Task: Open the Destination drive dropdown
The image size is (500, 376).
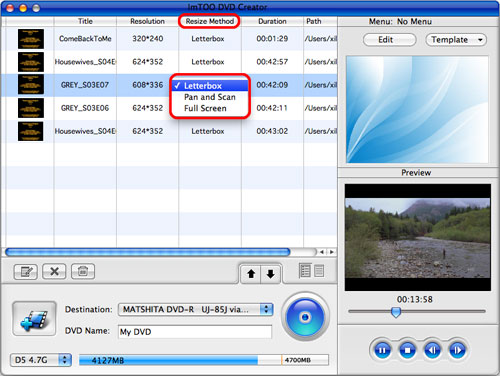Action: (196, 309)
